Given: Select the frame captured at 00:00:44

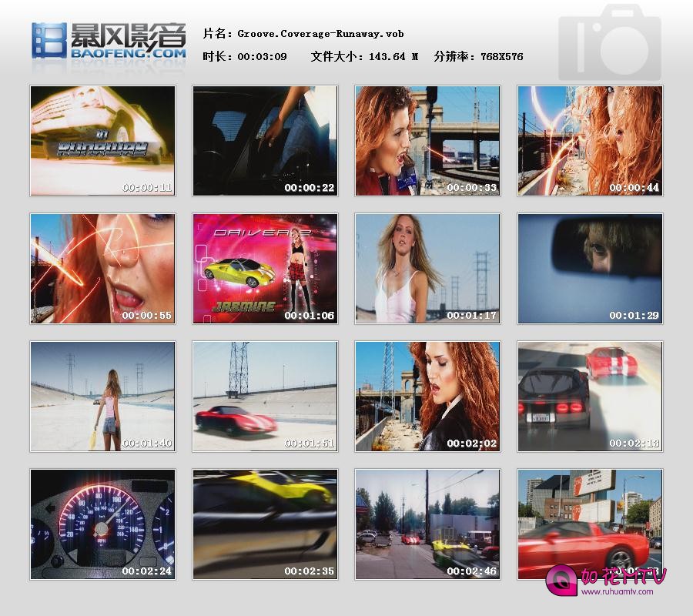Looking at the screenshot, I should pos(590,141).
